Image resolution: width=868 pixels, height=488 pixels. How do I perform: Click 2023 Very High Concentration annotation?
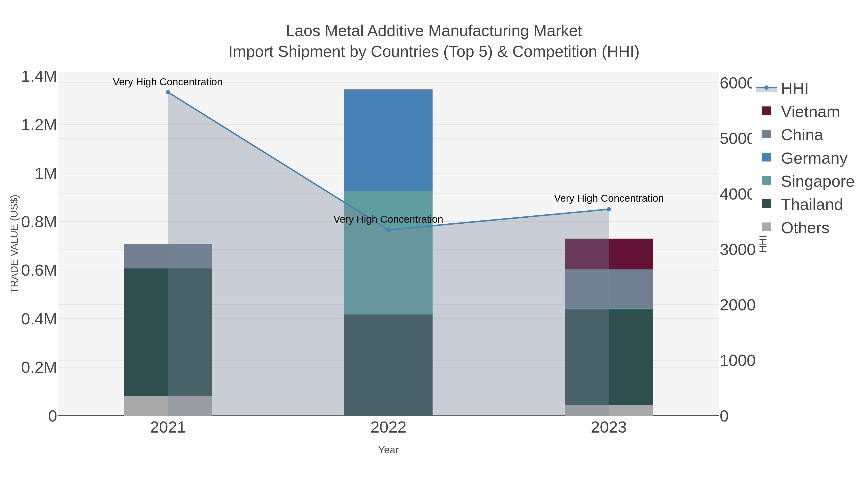coord(609,198)
